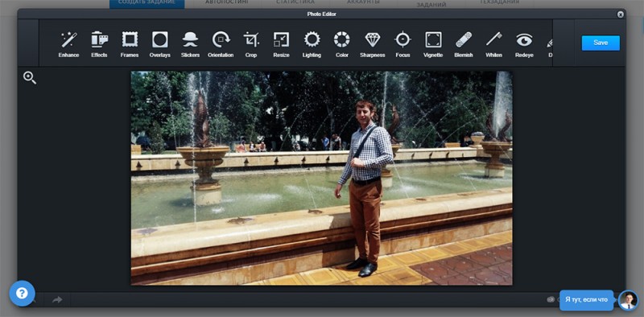The height and width of the screenshot is (317, 644).
Task: Open the Color adjustment tool
Action: coord(341,44)
